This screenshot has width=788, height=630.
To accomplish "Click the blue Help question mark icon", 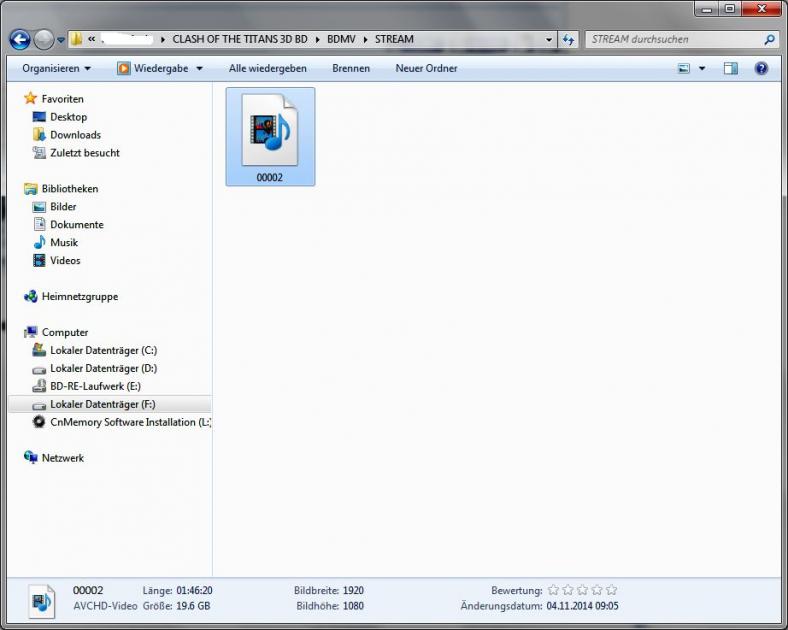I will coord(761,68).
